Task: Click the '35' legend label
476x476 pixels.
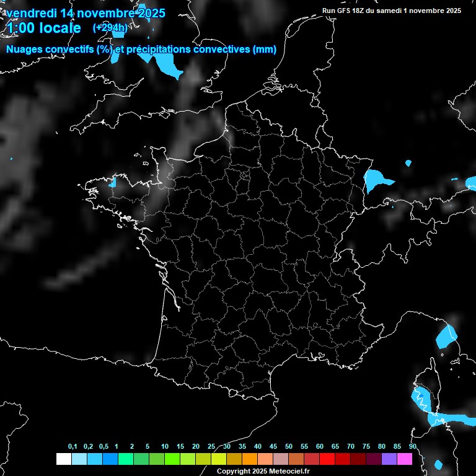Action: [242, 446]
